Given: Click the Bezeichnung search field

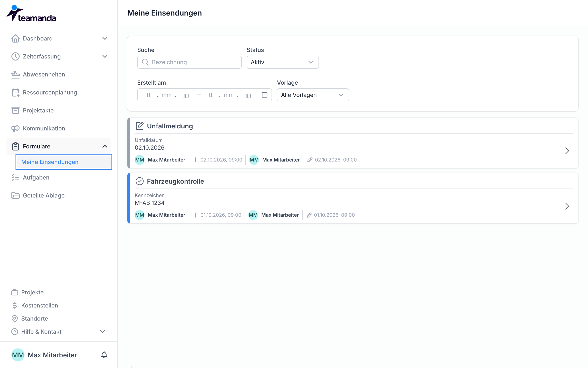Looking at the screenshot, I should point(189,62).
